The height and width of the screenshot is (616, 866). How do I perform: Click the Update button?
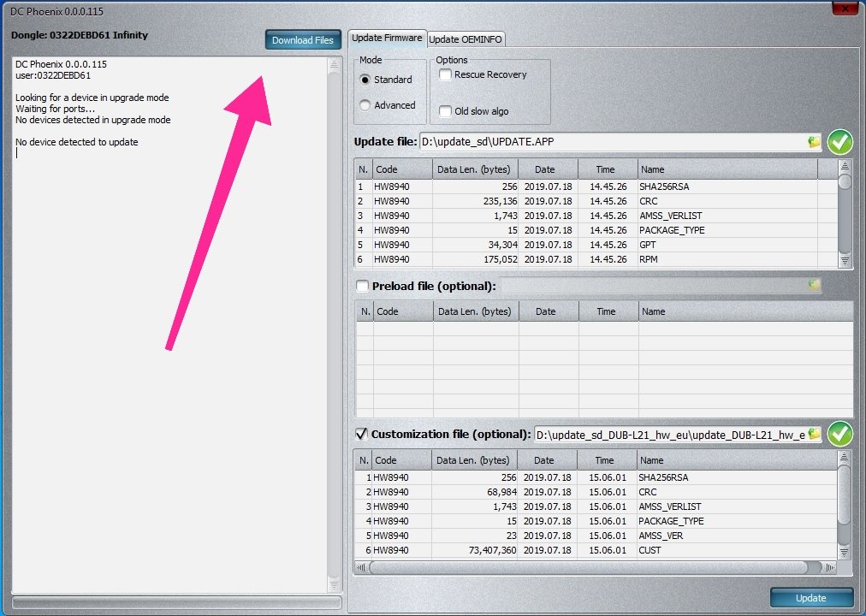(810, 598)
